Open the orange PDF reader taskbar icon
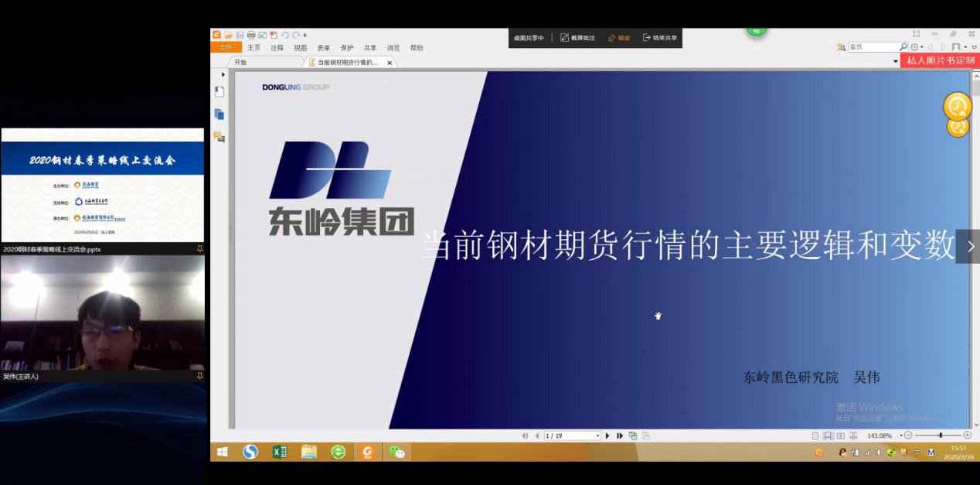980x485 pixels. pyautogui.click(x=368, y=452)
